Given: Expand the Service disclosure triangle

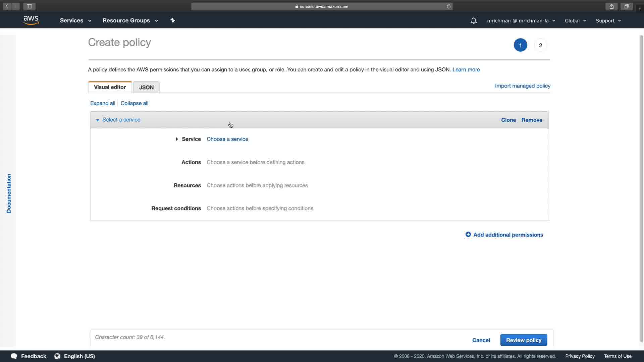Looking at the screenshot, I should coord(177,139).
